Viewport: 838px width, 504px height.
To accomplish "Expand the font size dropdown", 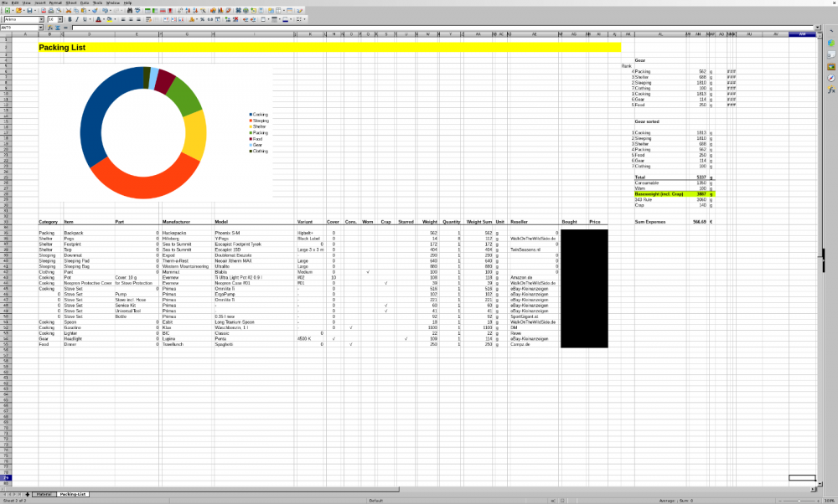I will (x=60, y=18).
